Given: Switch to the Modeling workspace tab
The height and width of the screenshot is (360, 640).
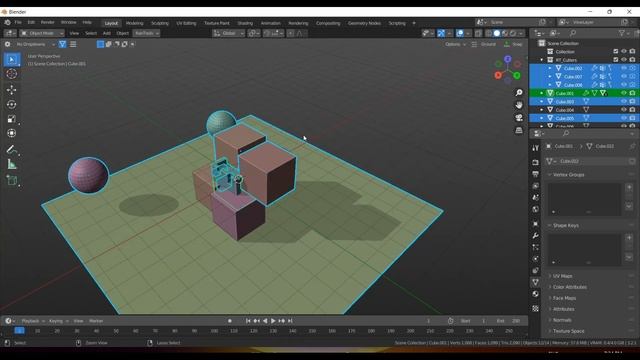Looking at the screenshot, I should [x=134, y=23].
